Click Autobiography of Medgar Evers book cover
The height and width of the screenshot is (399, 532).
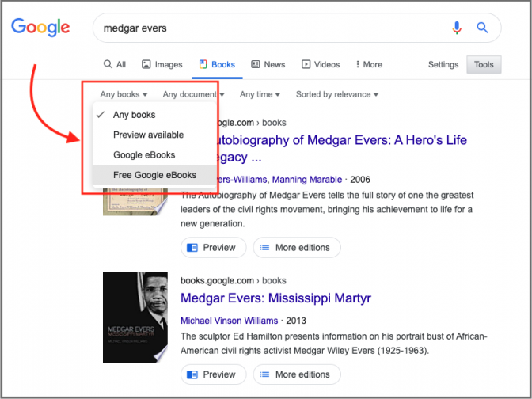coord(135,202)
